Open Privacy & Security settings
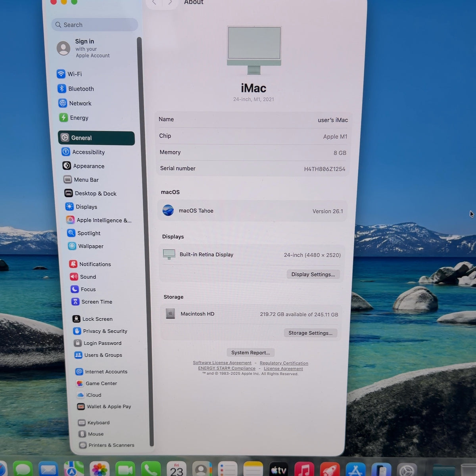This screenshot has width=476, height=476. coord(100,331)
